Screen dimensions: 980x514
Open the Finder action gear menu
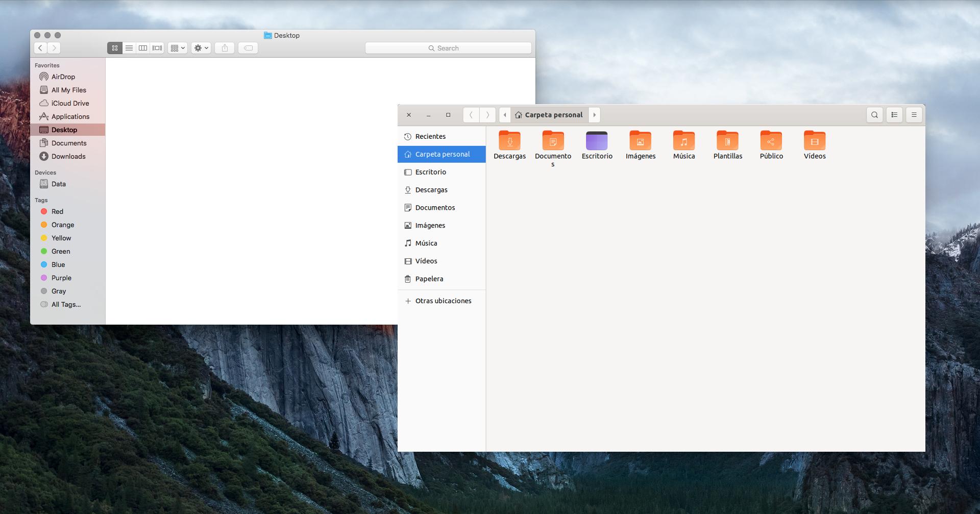200,47
